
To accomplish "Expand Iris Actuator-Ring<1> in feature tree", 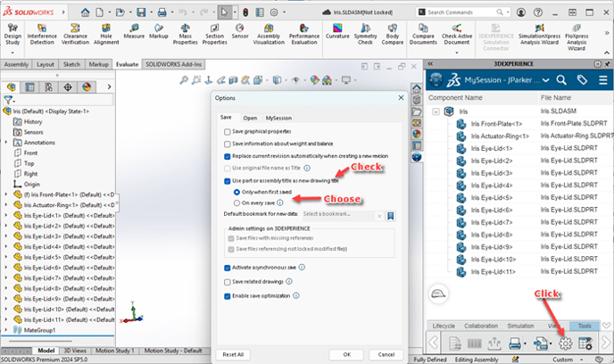I will (x=6, y=204).
